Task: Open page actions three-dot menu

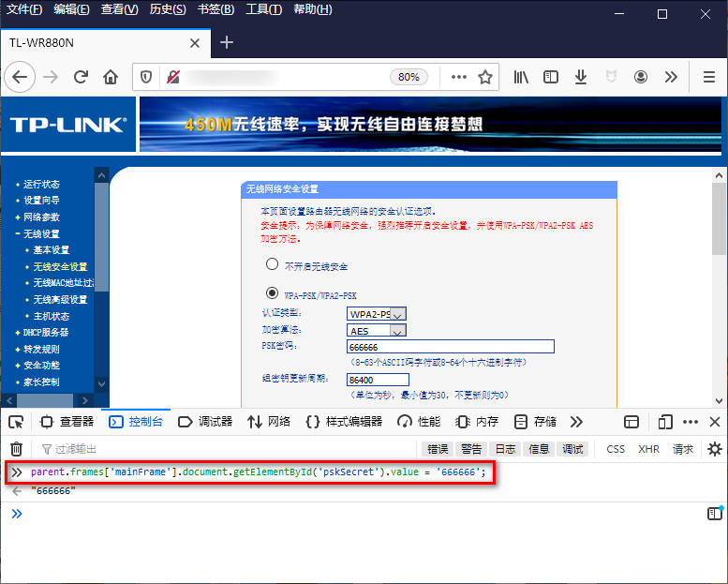Action: (459, 77)
